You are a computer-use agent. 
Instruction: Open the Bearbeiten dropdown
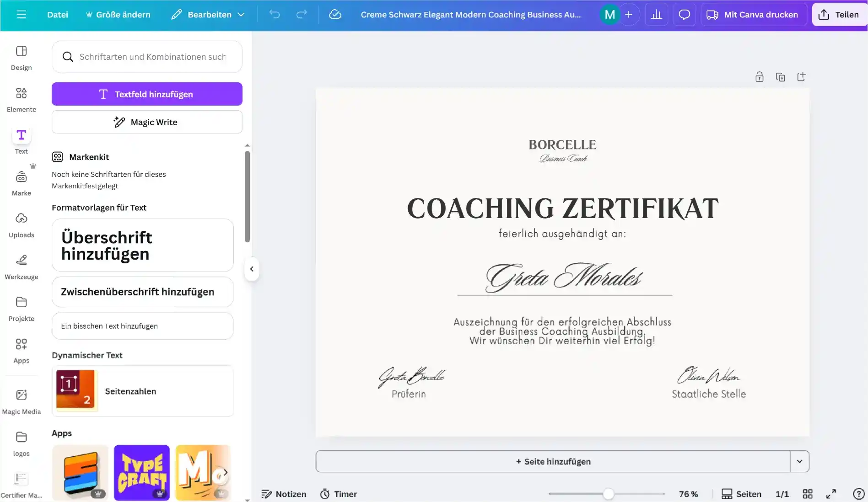coord(208,15)
